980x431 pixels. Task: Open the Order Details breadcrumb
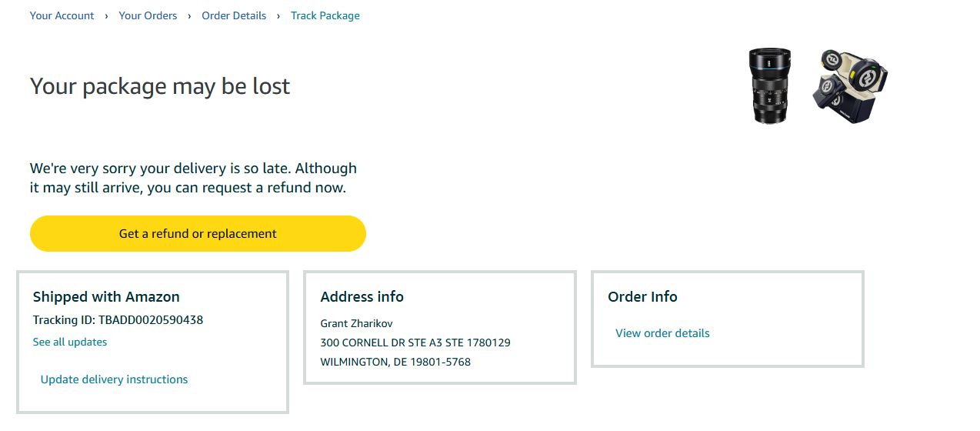coord(234,15)
